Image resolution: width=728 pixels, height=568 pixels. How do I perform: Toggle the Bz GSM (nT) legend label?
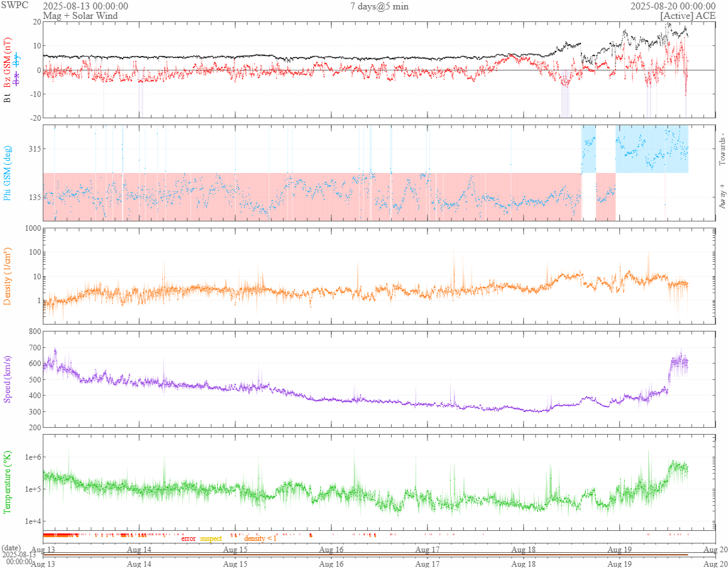point(7,64)
